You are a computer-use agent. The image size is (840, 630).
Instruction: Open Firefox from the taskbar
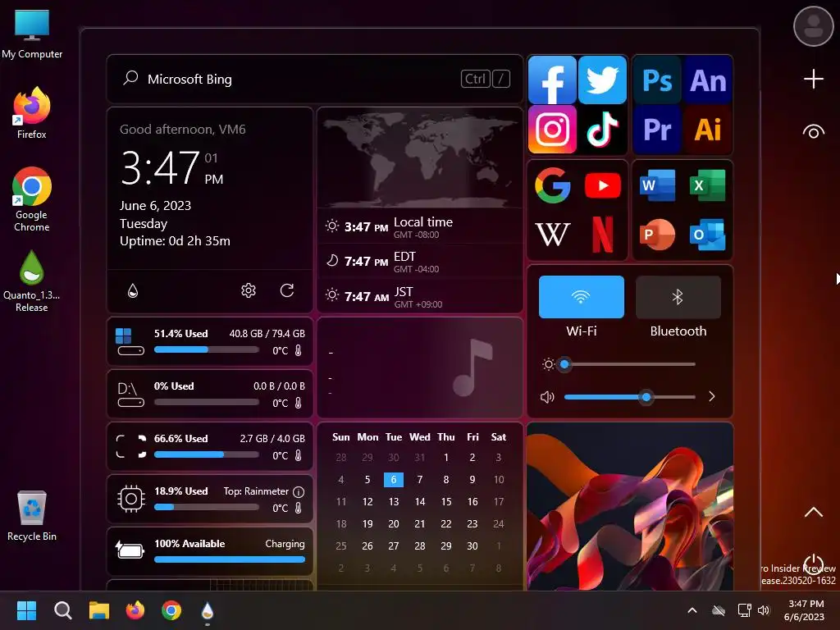[135, 610]
